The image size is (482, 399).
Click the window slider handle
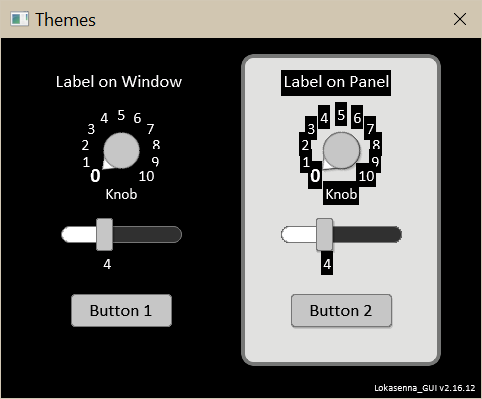point(104,234)
